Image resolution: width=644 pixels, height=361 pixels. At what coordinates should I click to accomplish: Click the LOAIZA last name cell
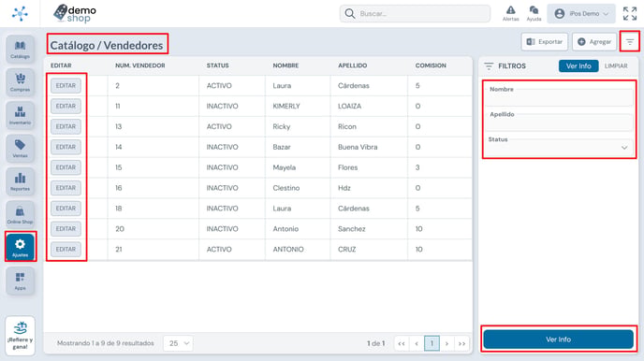point(349,107)
